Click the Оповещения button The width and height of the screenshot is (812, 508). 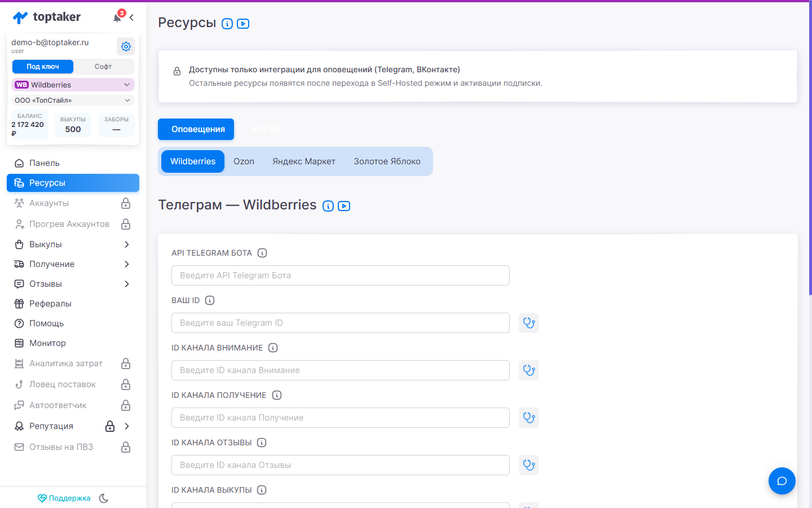196,129
